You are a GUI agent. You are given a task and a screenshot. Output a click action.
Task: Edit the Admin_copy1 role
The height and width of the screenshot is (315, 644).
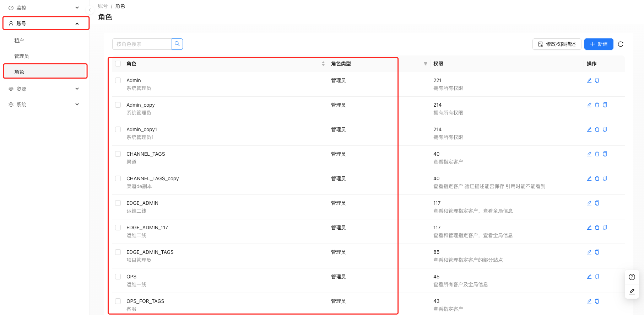[589, 129]
